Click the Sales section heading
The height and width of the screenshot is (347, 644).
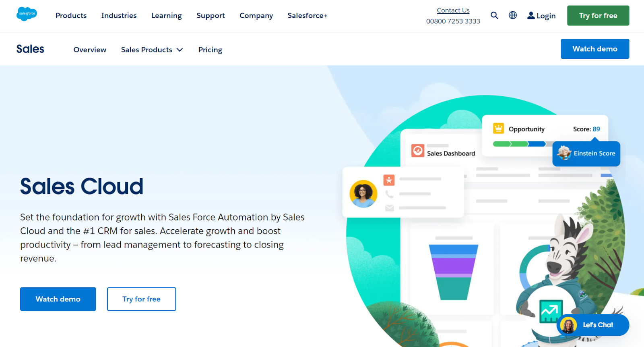(x=30, y=49)
